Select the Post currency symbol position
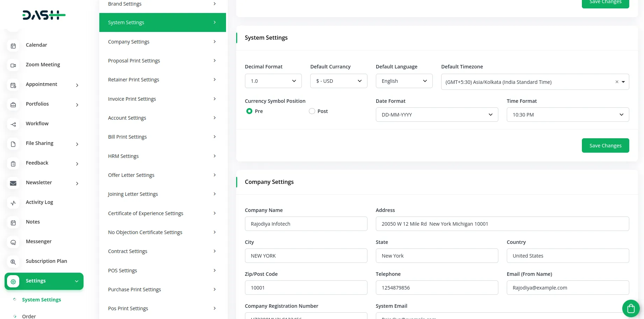The height and width of the screenshot is (319, 644). point(312,111)
